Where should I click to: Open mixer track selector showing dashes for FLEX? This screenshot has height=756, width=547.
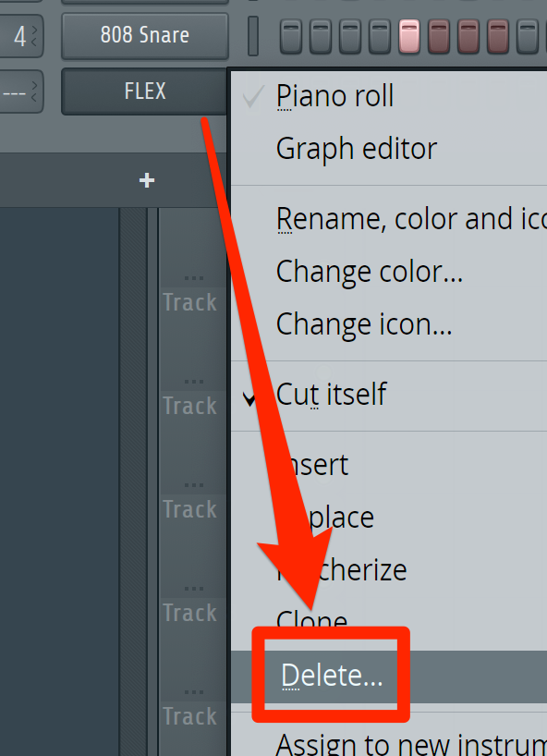(x=21, y=91)
